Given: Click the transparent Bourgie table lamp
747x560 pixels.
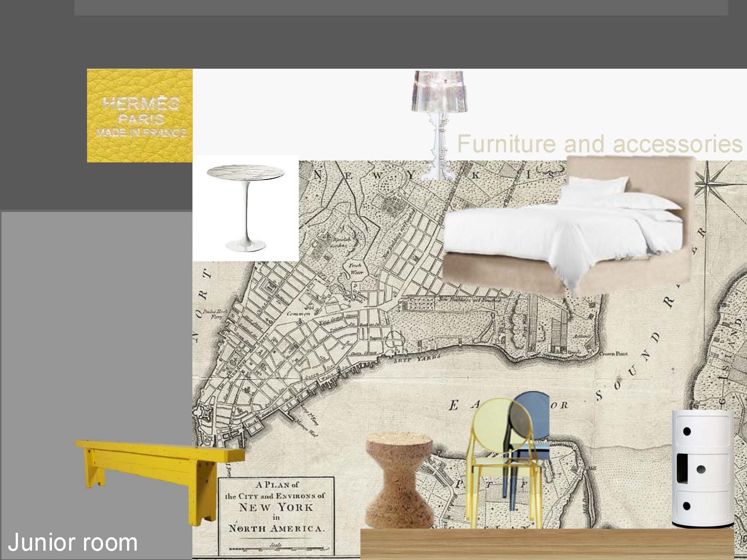Looking at the screenshot, I should click(439, 125).
